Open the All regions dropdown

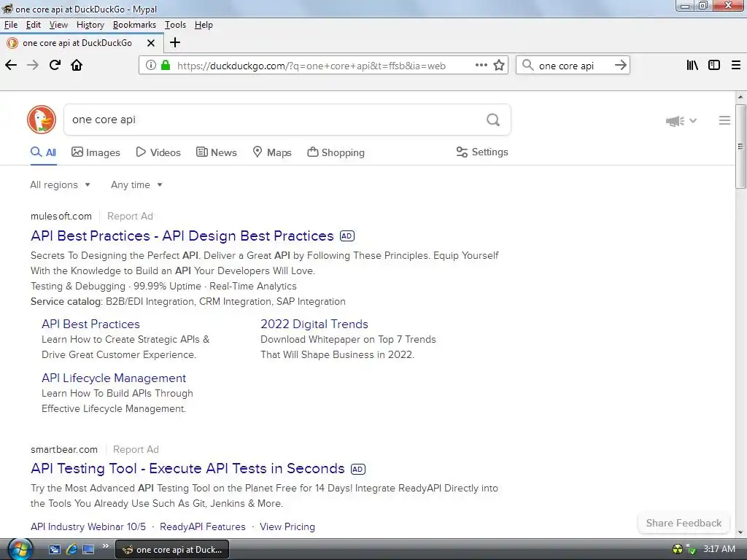60,184
